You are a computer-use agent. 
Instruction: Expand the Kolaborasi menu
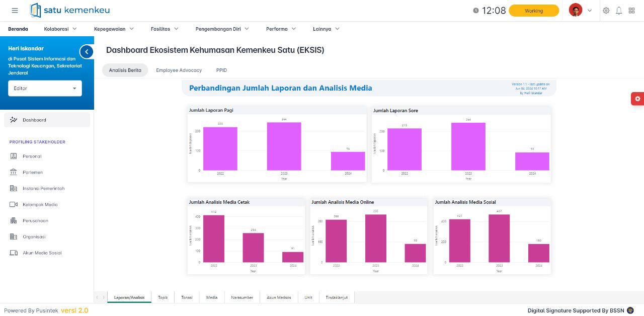(60, 29)
